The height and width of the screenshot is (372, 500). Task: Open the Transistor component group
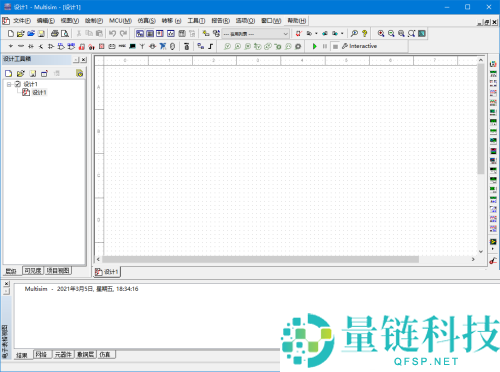point(41,46)
